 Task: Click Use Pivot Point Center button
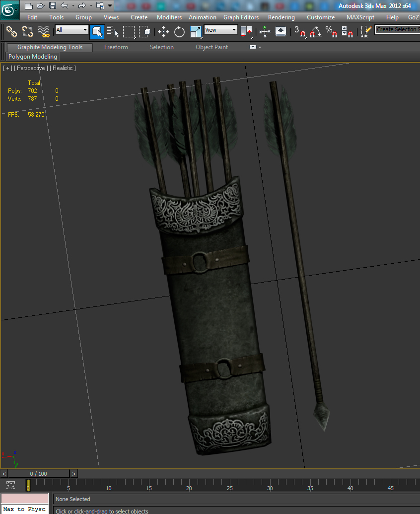click(246, 32)
